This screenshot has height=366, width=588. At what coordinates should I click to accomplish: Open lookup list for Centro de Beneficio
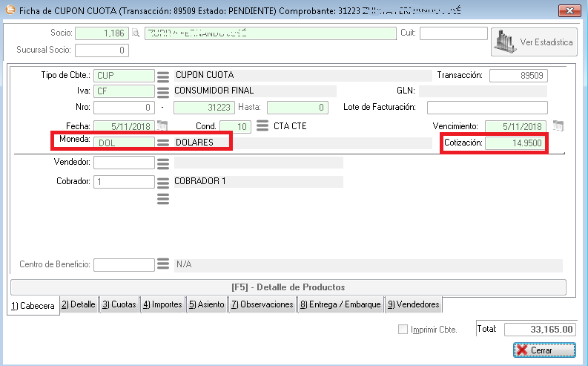coord(163,264)
